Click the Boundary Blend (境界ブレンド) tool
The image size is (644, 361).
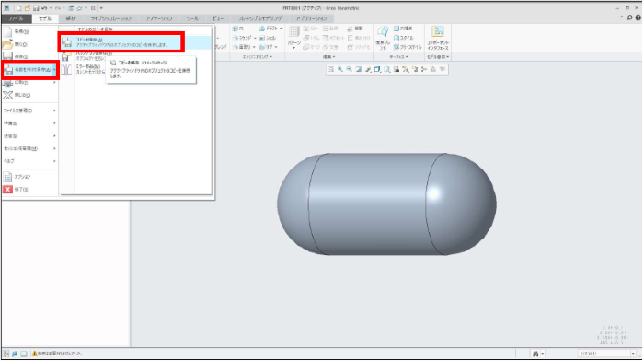pyautogui.click(x=383, y=38)
